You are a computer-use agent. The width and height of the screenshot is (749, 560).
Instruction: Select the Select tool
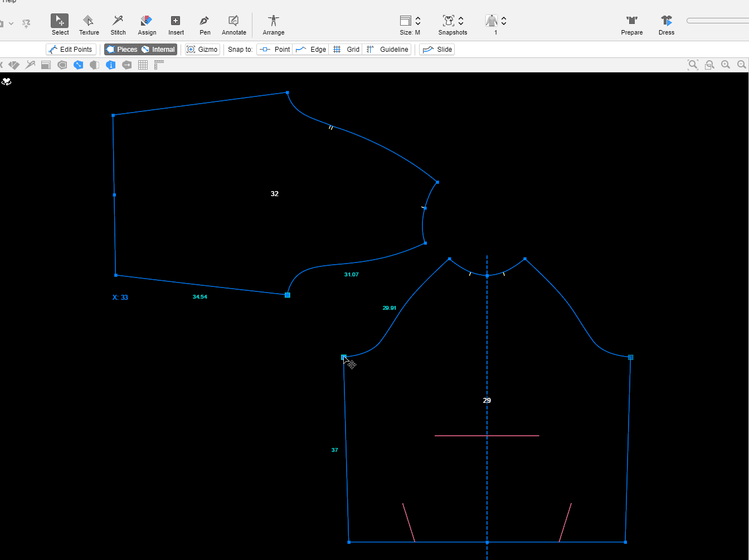(60, 25)
